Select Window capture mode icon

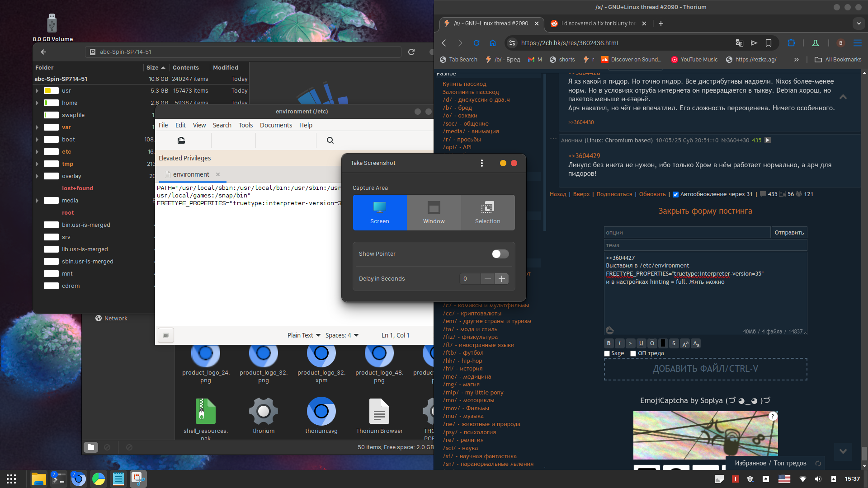[434, 208]
